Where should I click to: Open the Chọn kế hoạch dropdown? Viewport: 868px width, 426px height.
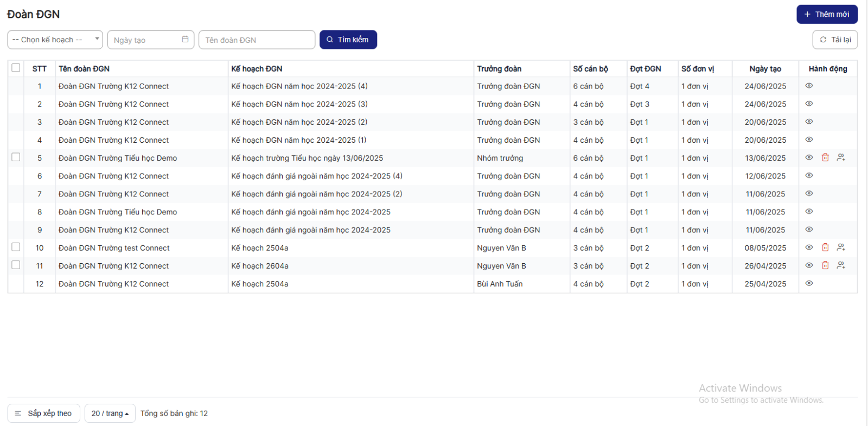point(55,40)
